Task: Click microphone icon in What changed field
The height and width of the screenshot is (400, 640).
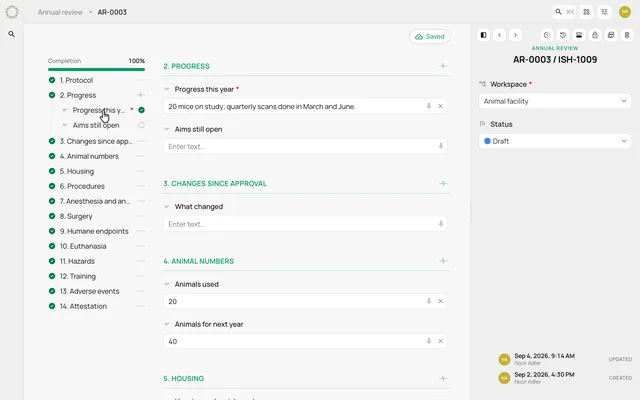Action: [x=441, y=224]
